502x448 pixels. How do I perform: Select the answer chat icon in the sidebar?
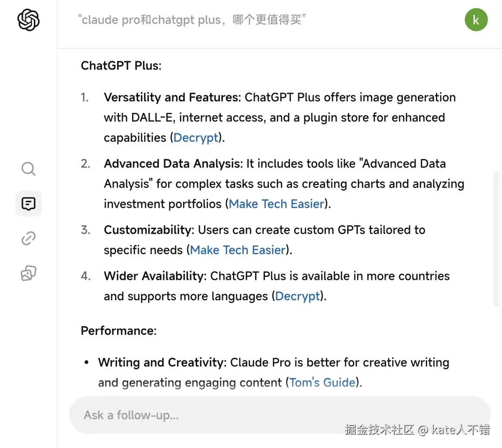click(x=28, y=204)
